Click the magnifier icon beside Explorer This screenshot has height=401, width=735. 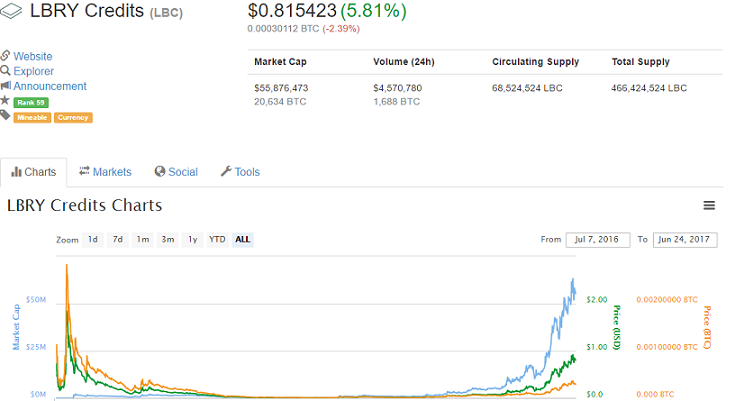(5, 71)
